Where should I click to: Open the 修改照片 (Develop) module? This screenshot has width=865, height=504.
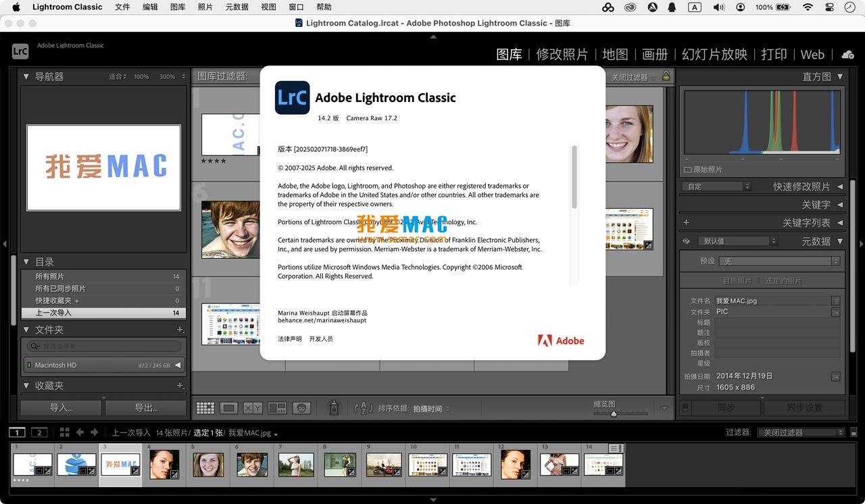tap(562, 55)
